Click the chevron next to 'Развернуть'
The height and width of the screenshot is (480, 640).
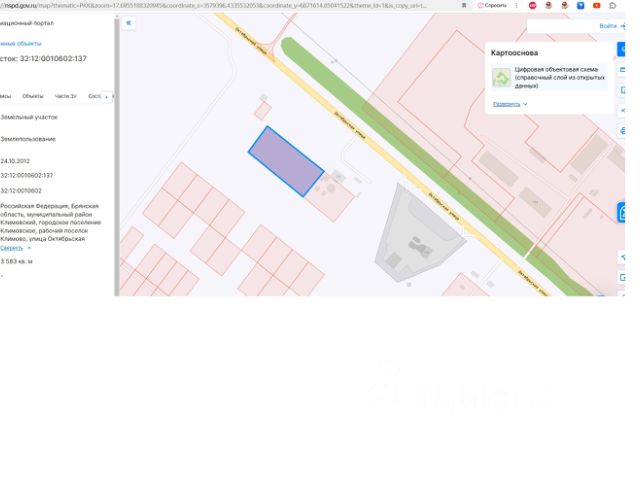pos(525,104)
